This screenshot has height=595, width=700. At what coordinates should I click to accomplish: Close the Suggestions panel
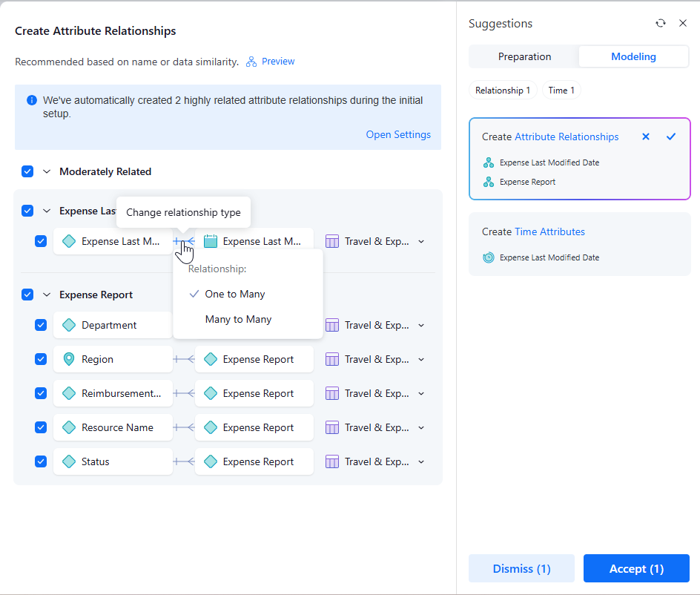pyautogui.click(x=683, y=24)
